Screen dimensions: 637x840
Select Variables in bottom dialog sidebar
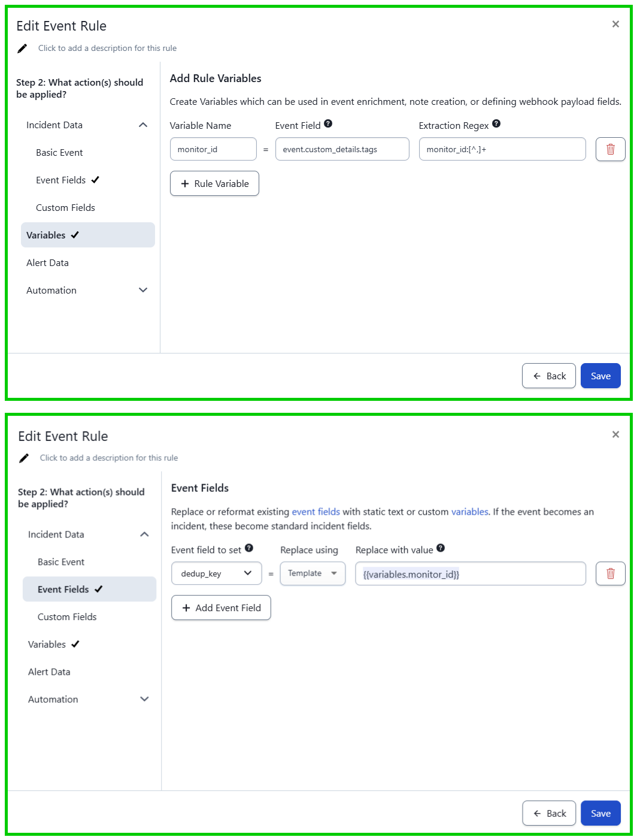click(89, 645)
